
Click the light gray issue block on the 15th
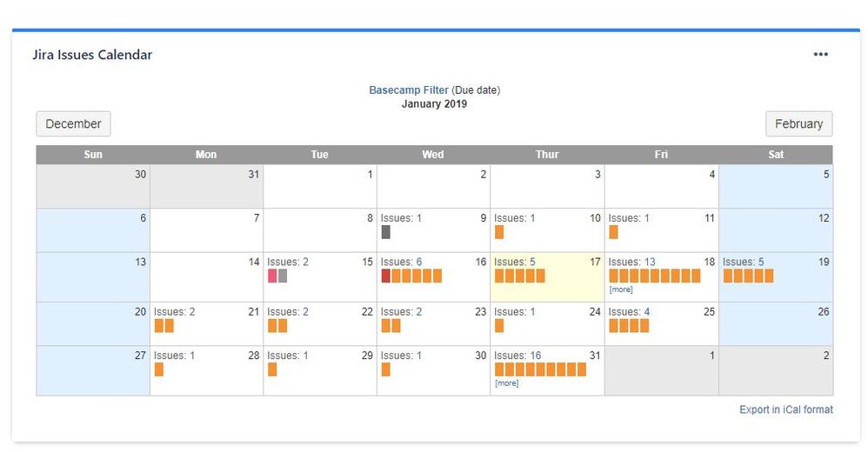coord(283,276)
